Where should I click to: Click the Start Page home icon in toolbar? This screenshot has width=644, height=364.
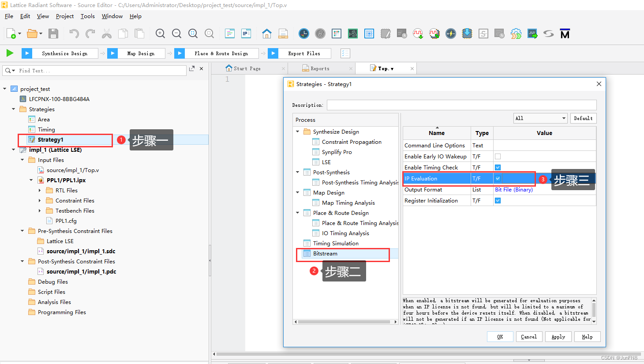[x=267, y=34]
